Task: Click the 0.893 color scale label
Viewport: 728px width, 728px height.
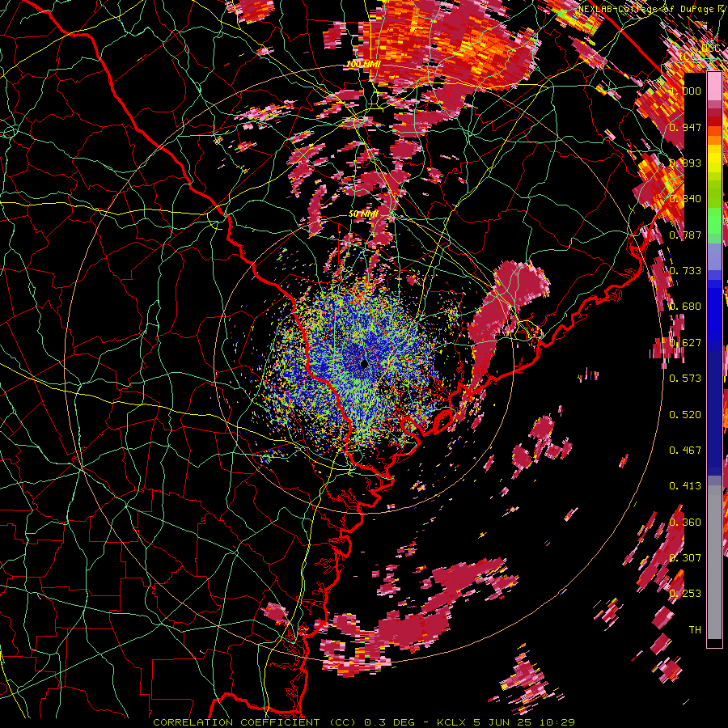Action: (x=685, y=163)
